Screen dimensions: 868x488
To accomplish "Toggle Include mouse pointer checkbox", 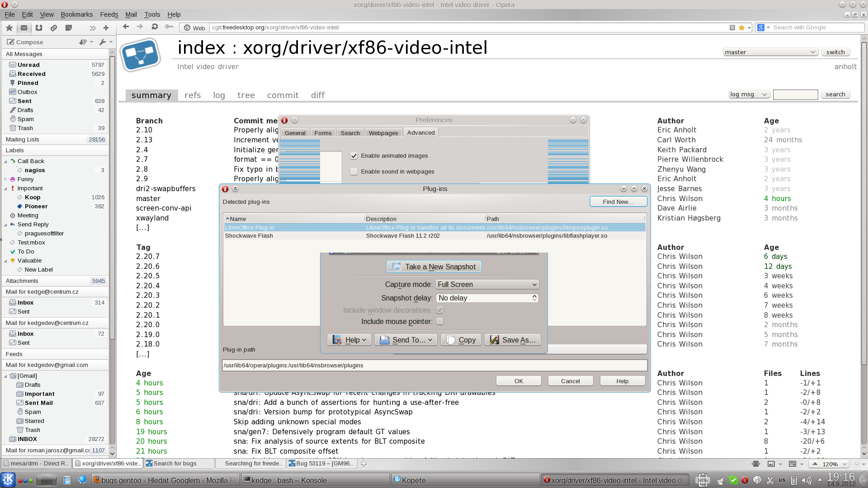I will [439, 321].
